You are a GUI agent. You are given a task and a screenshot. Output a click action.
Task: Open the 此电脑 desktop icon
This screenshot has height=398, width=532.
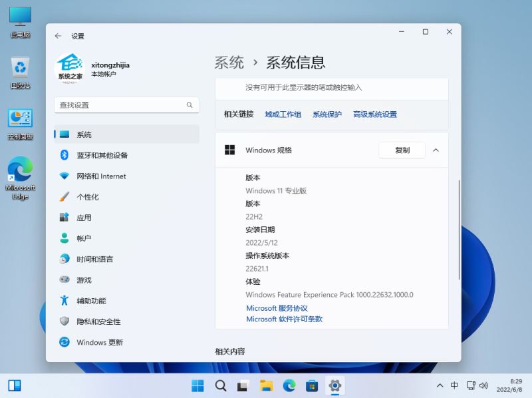click(21, 22)
